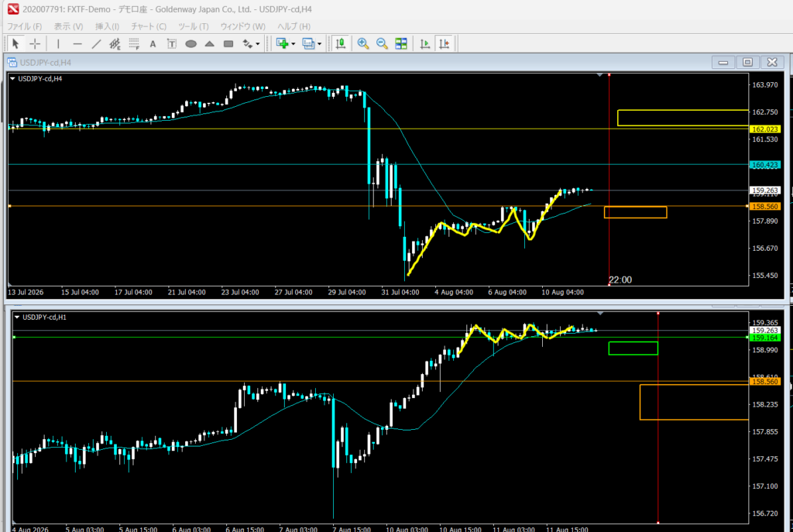Click the arrows objects tool icon

click(247, 44)
